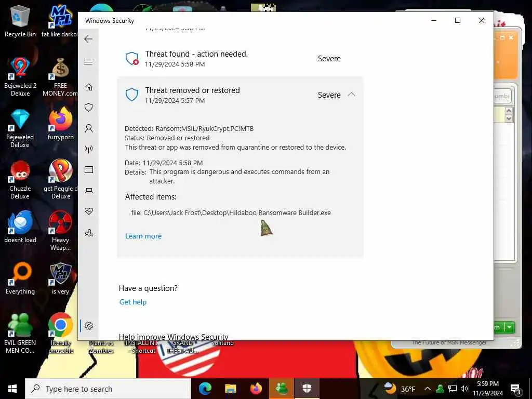Screen dimensions: 532x399
Task: Select the Thunderbird 'doesnt load' desktop shortcut
Action: [20, 227]
